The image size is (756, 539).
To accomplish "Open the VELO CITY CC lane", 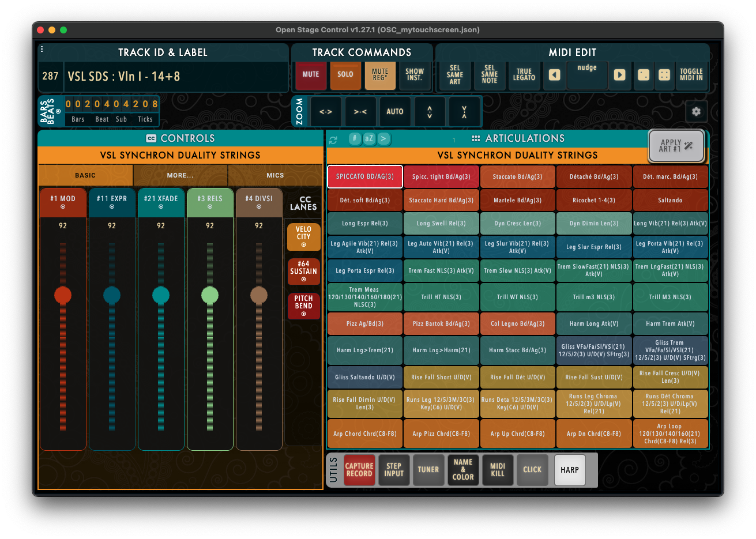I will (x=303, y=237).
